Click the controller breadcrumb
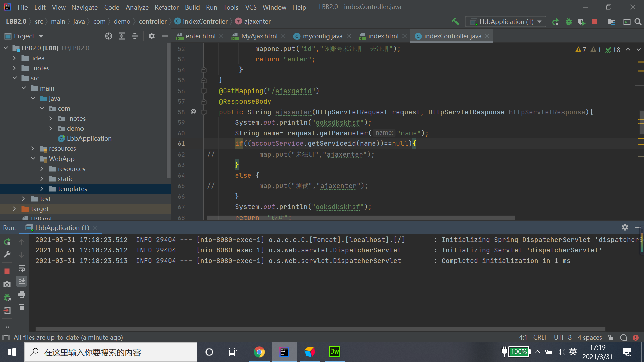 click(x=153, y=21)
